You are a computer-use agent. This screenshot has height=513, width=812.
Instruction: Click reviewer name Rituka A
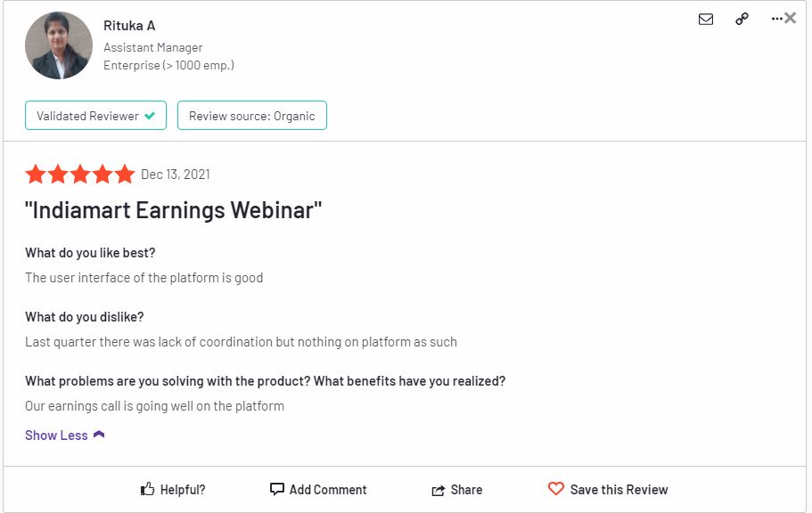click(x=129, y=26)
